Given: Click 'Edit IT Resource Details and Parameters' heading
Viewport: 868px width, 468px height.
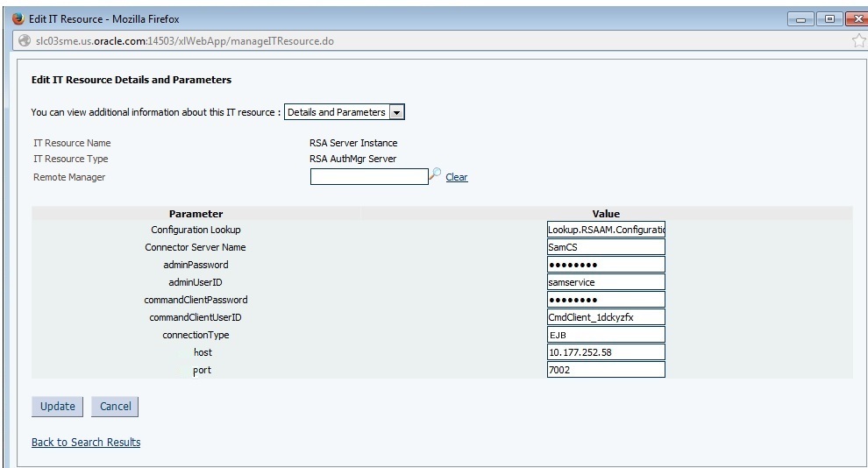Looking at the screenshot, I should click(132, 80).
